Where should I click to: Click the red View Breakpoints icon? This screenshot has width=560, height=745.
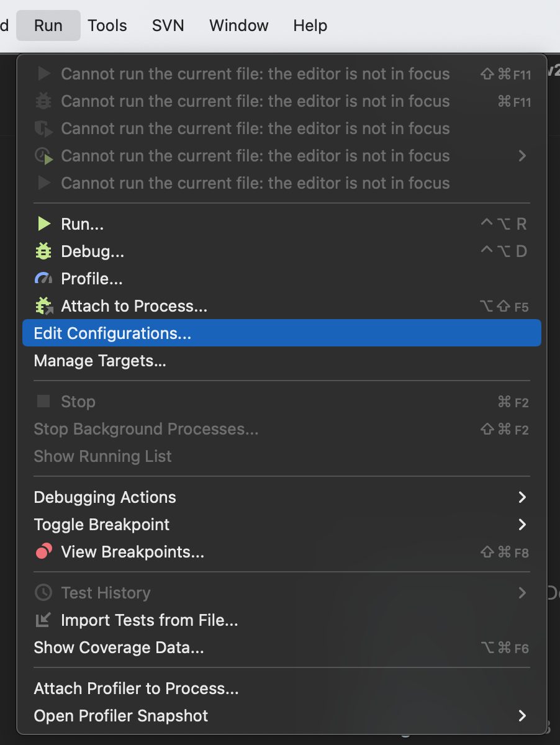pyautogui.click(x=43, y=552)
